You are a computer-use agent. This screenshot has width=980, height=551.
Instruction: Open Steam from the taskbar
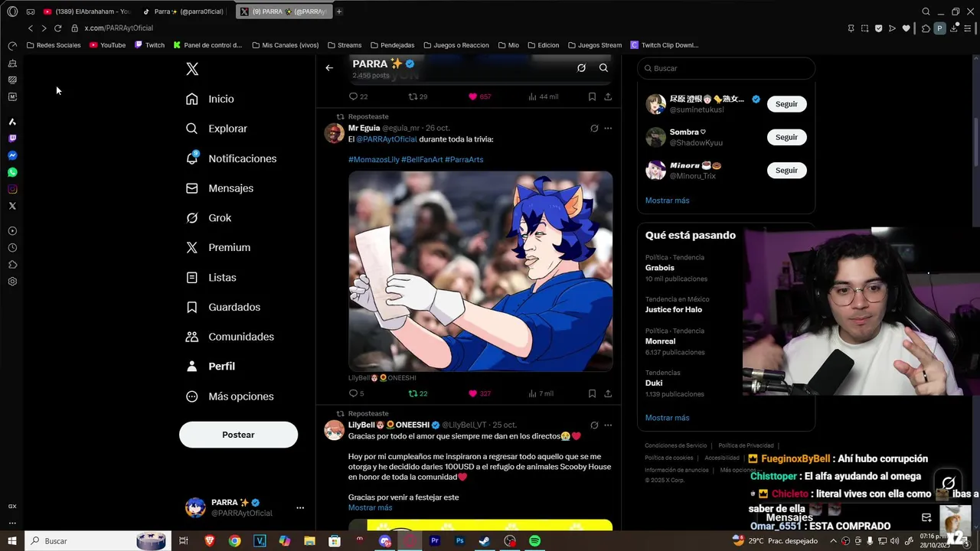[485, 541]
